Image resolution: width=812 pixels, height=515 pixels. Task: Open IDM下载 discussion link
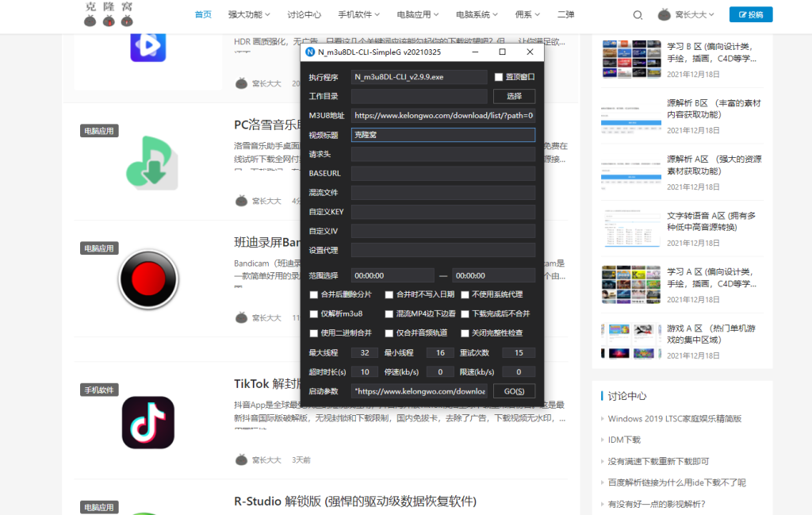click(x=624, y=440)
